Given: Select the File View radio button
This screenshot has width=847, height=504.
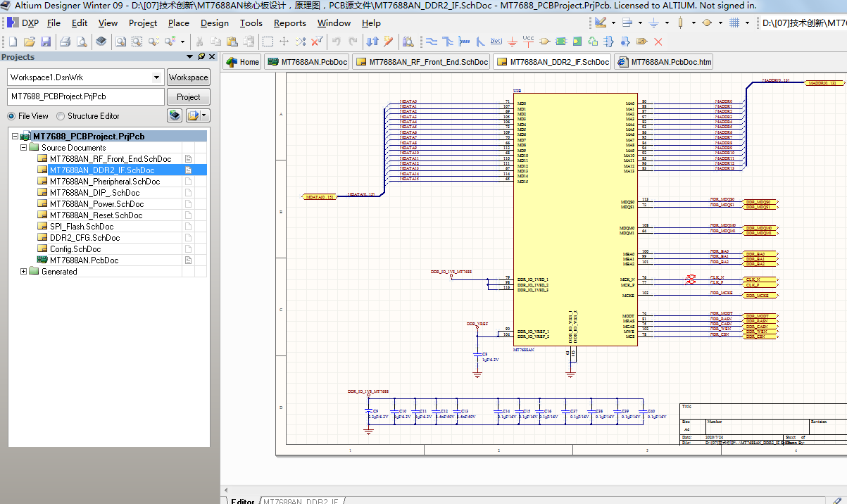Looking at the screenshot, I should pyautogui.click(x=11, y=116).
